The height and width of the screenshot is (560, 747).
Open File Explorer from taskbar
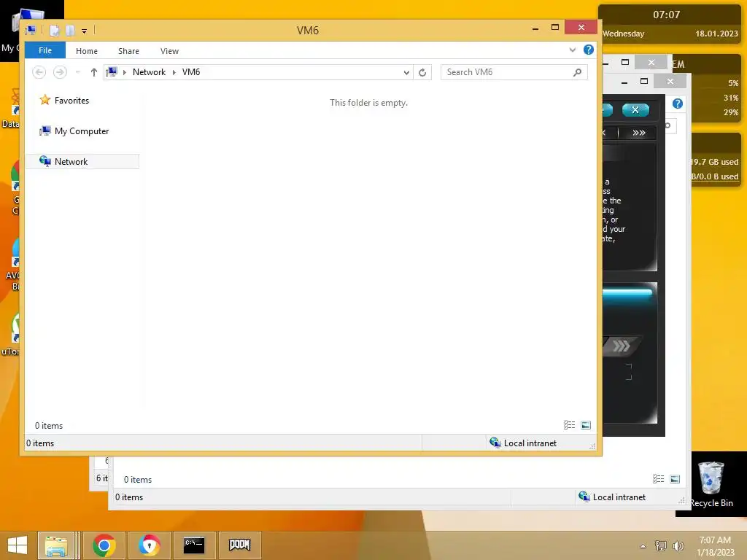click(x=56, y=545)
